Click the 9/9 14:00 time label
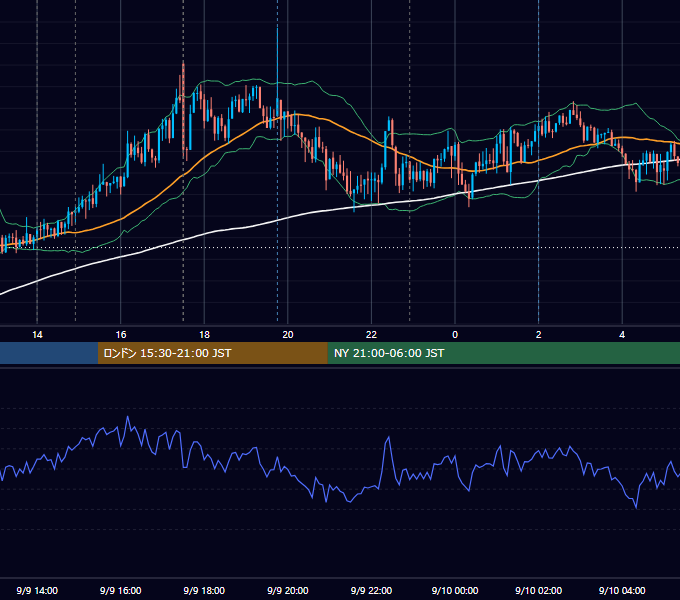Screen dimensions: 680x600 (x=37, y=590)
